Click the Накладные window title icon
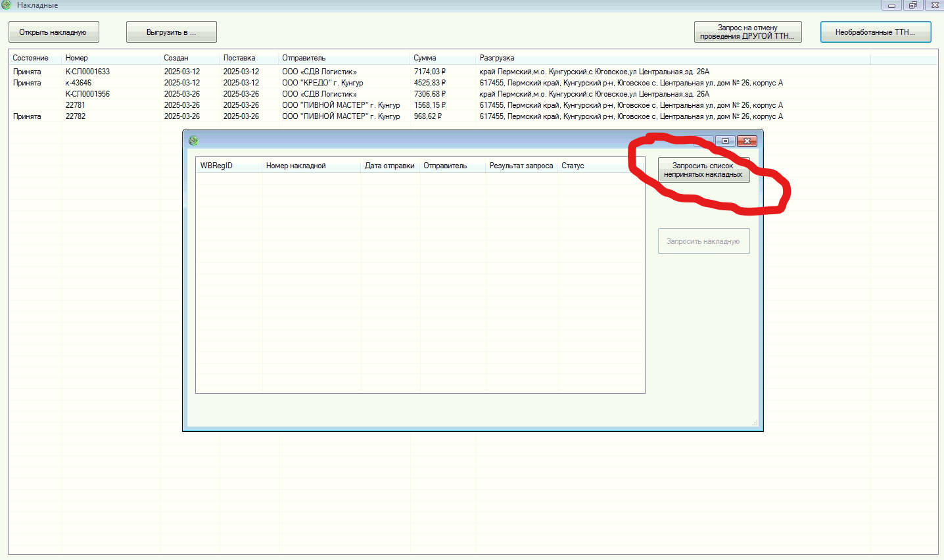The image size is (944, 560). tap(7, 5)
